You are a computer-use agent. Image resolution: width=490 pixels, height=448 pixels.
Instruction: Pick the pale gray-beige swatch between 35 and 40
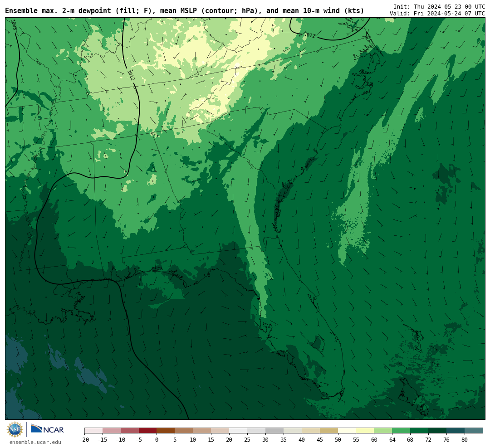pos(293,431)
